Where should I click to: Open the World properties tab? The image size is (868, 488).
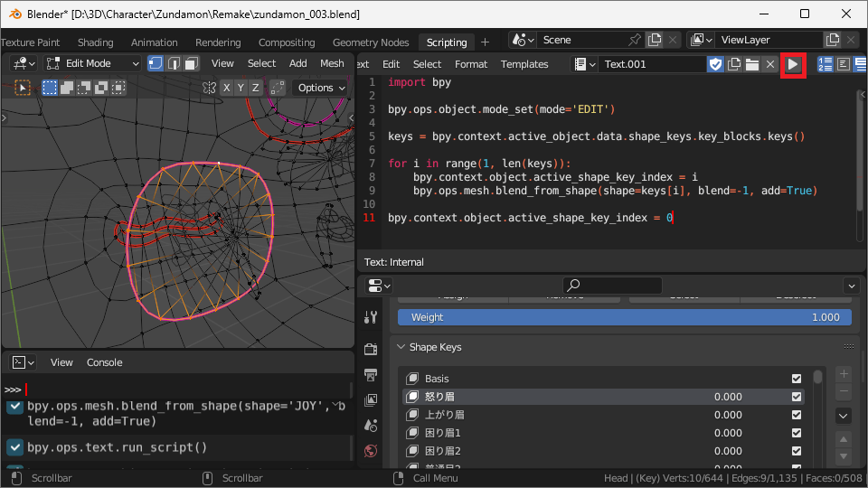[371, 451]
